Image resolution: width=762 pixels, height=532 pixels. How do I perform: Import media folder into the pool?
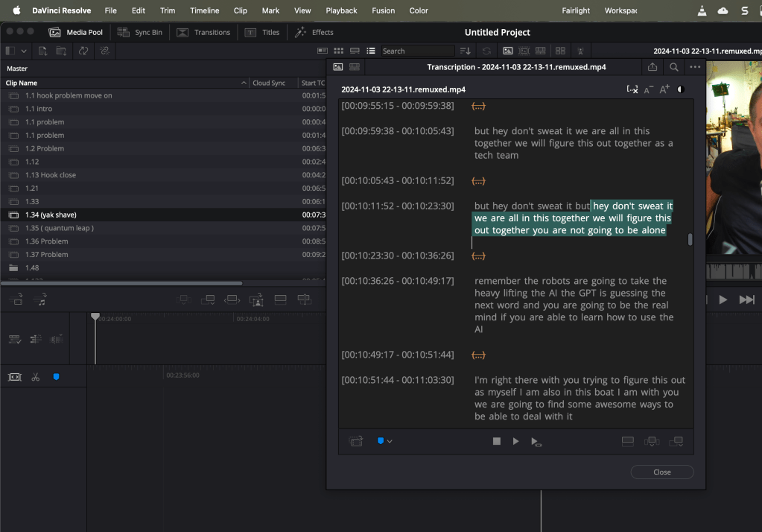click(61, 51)
